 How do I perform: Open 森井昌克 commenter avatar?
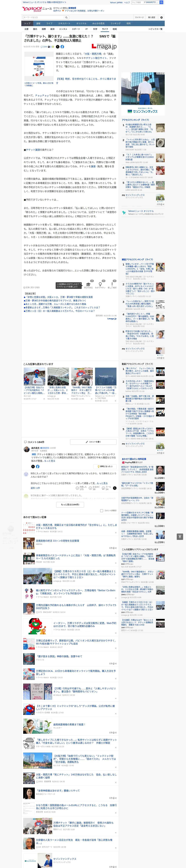[26, 449]
